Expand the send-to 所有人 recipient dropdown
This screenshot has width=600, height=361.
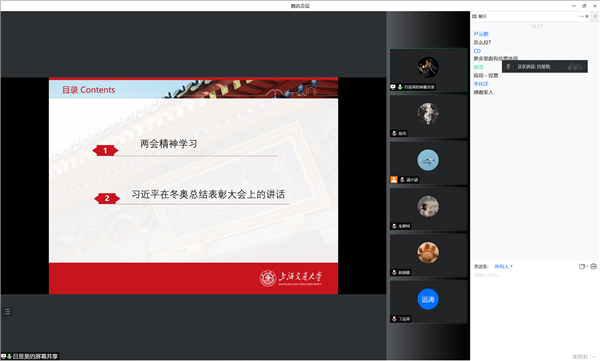pos(503,266)
